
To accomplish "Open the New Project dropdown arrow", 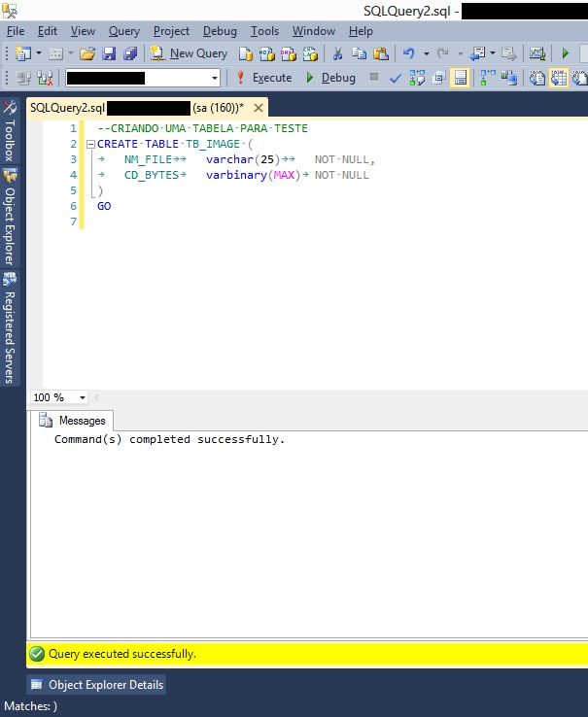I will (39, 53).
